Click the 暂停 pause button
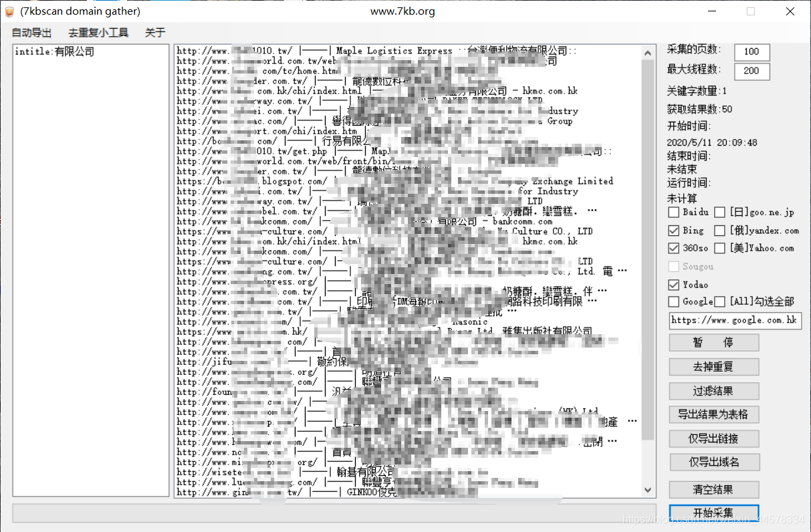 714,342
